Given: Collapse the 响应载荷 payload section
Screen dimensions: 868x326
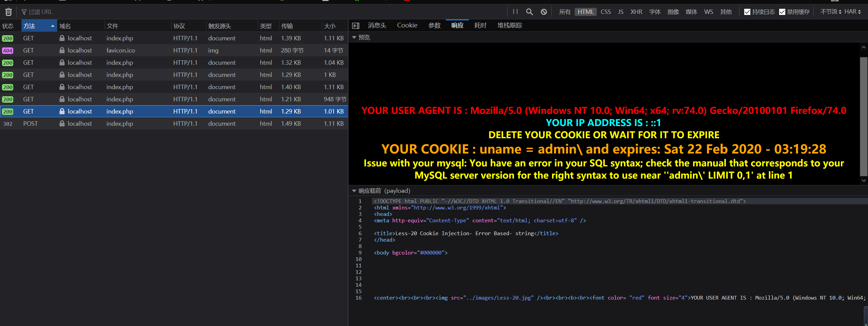Looking at the screenshot, I should (354, 191).
